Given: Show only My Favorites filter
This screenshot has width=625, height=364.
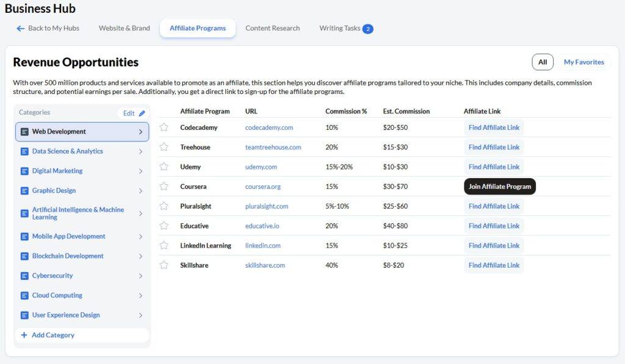Looking at the screenshot, I should click(583, 62).
